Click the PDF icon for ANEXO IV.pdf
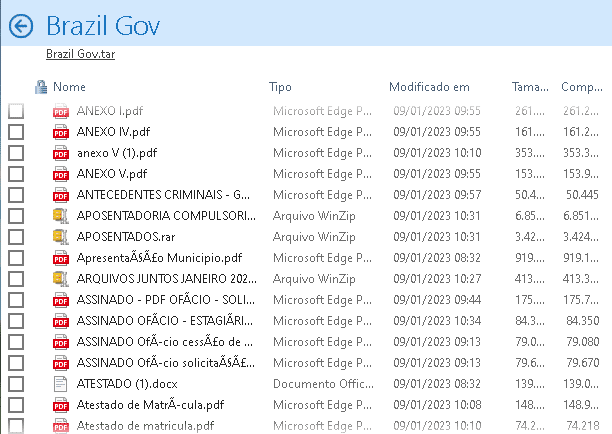 61,131
